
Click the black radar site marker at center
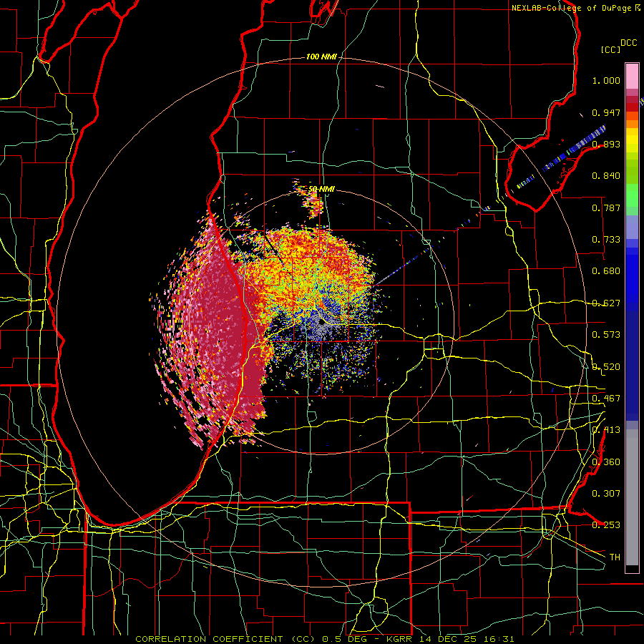(322, 321)
